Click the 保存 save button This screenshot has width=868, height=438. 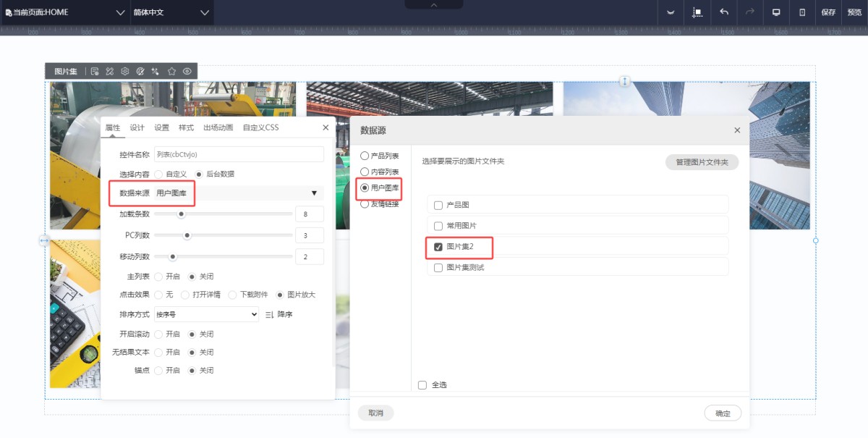tap(828, 12)
